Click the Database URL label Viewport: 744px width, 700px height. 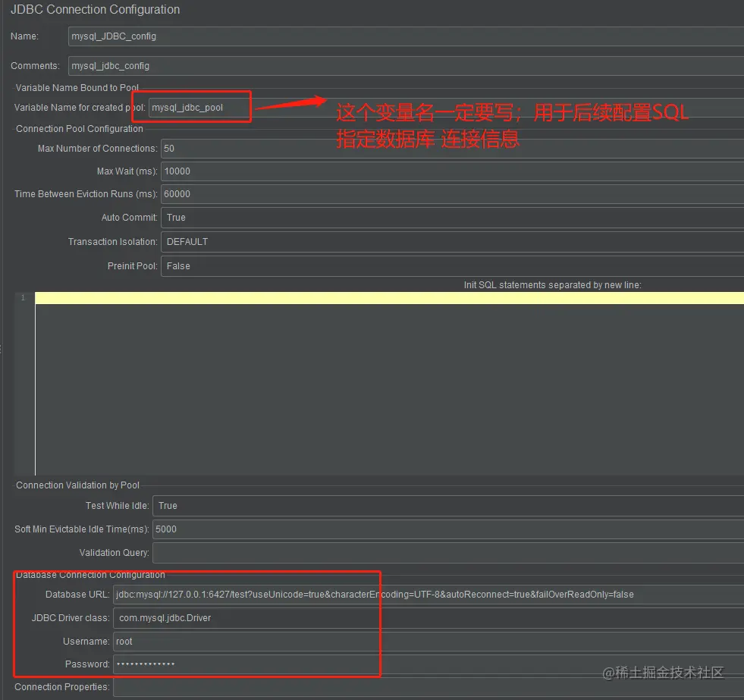[77, 594]
